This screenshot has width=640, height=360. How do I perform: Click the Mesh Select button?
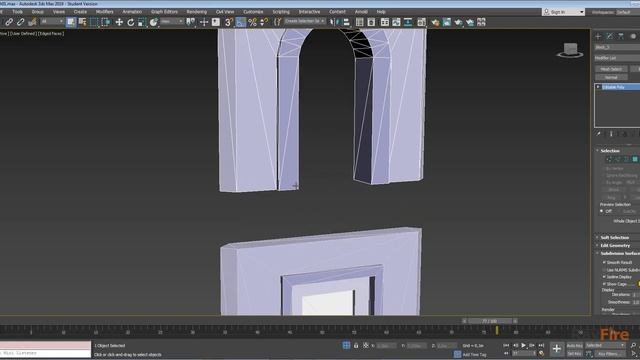coord(611,69)
